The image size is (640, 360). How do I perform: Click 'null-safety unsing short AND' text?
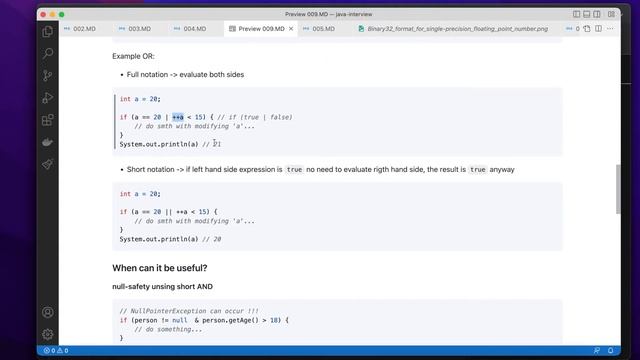click(162, 287)
